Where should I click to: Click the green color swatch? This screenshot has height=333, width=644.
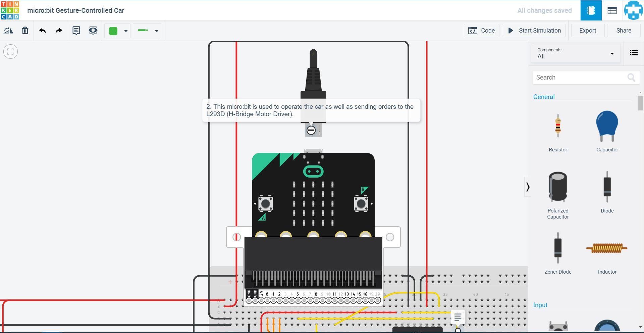click(113, 31)
